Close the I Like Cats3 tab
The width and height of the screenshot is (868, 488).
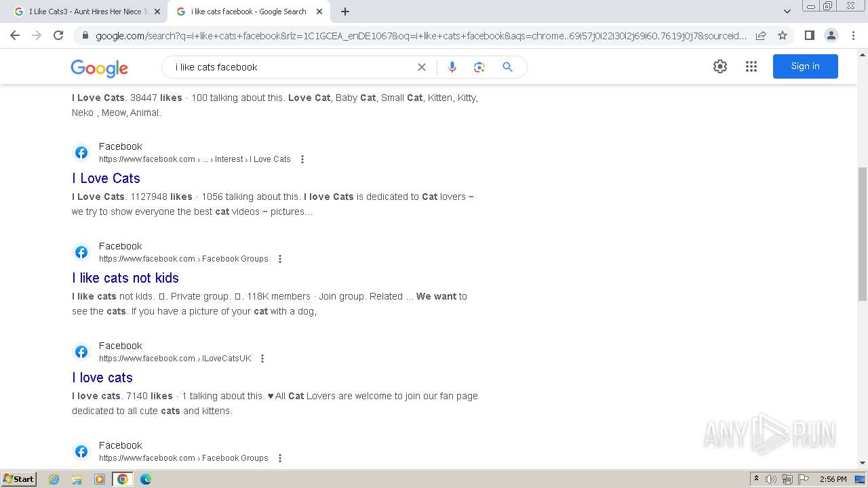(x=157, y=12)
